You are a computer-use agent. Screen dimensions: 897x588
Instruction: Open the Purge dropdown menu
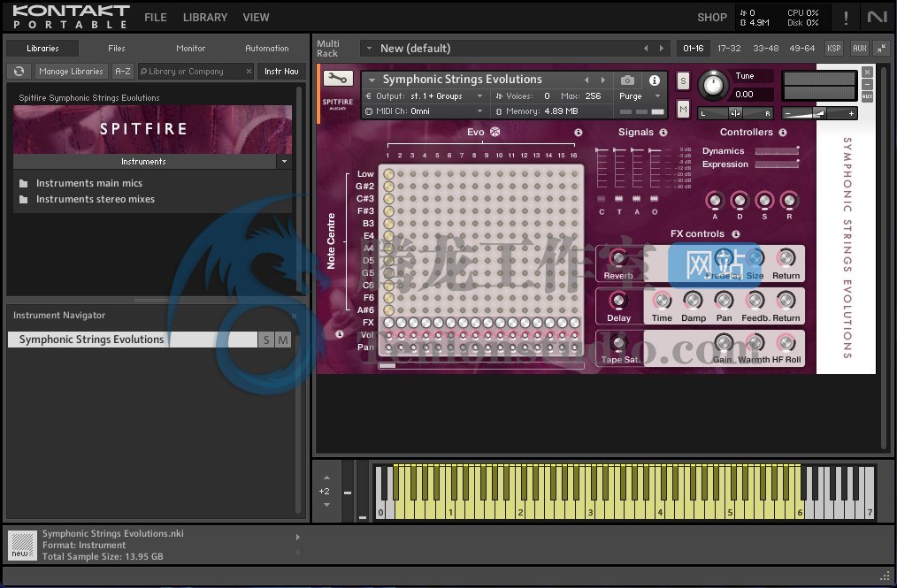point(640,96)
